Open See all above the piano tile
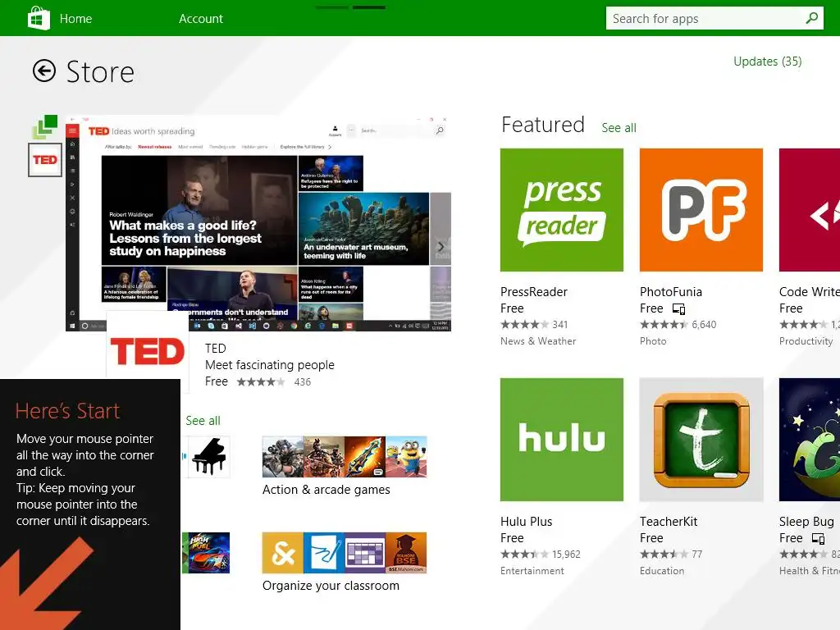 click(203, 421)
